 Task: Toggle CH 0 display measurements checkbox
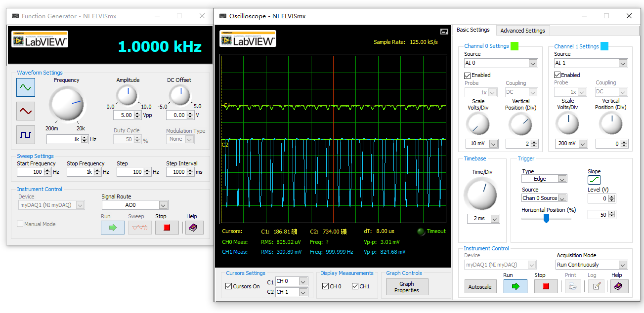(325, 286)
